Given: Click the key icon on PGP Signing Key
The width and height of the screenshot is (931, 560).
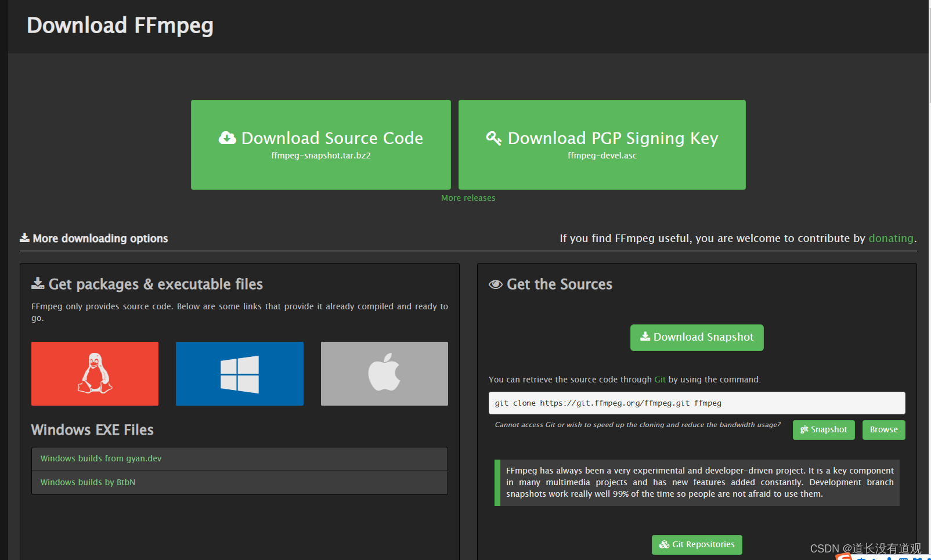Looking at the screenshot, I should point(494,138).
